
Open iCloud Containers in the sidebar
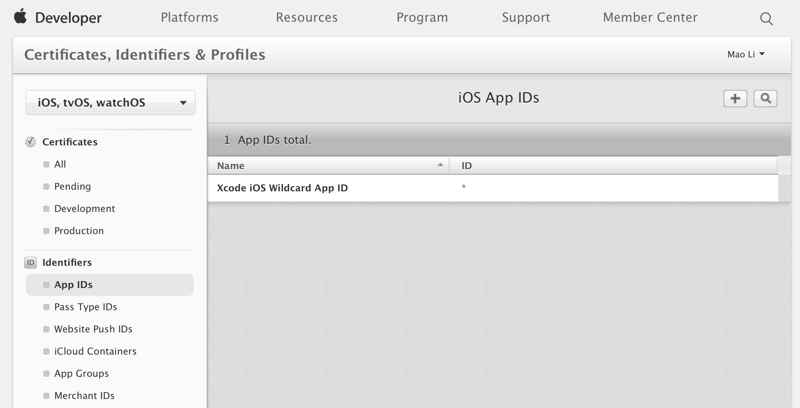95,351
